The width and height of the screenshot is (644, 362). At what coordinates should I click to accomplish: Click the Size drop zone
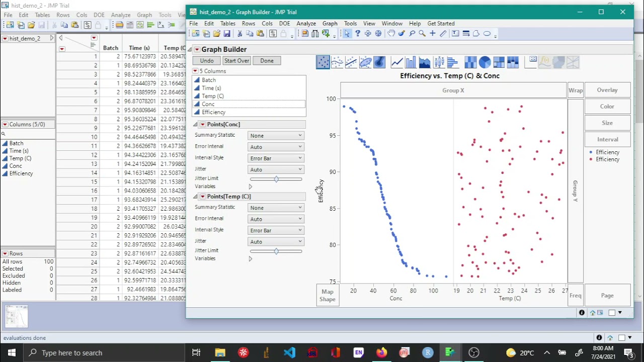[x=607, y=123]
